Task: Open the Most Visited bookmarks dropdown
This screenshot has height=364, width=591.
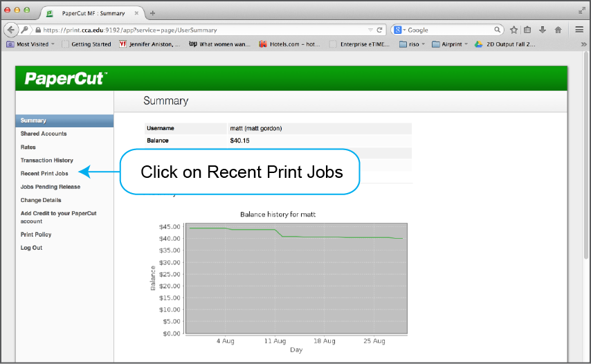Action: pos(31,44)
